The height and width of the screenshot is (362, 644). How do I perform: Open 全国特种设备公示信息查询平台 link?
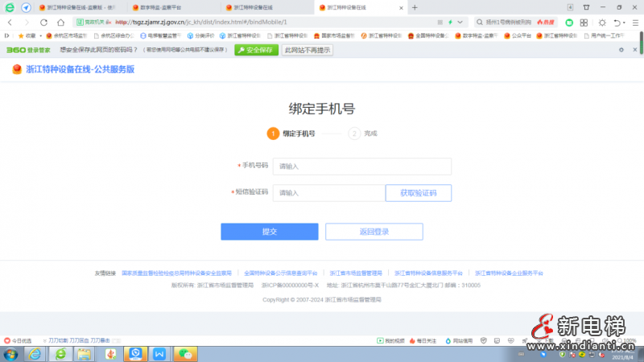tap(280, 273)
